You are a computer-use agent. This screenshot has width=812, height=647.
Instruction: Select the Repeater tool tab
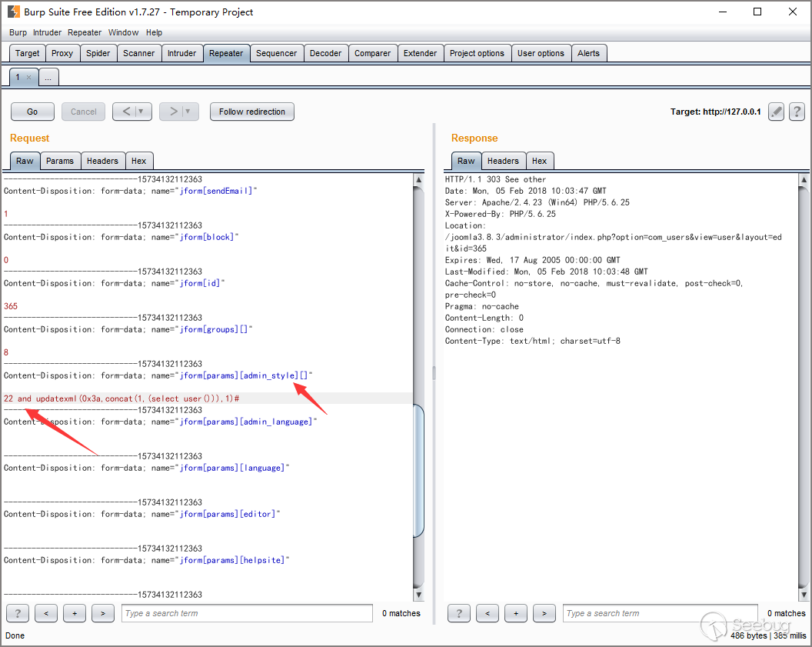[x=226, y=53]
